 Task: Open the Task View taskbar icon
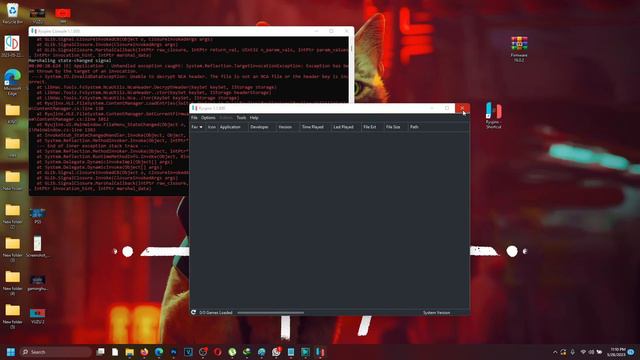point(100,352)
